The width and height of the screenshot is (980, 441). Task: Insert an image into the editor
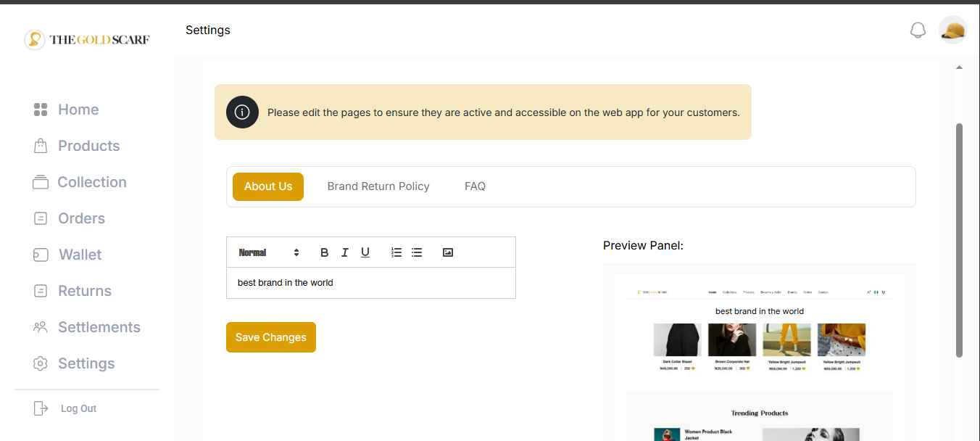click(x=448, y=252)
